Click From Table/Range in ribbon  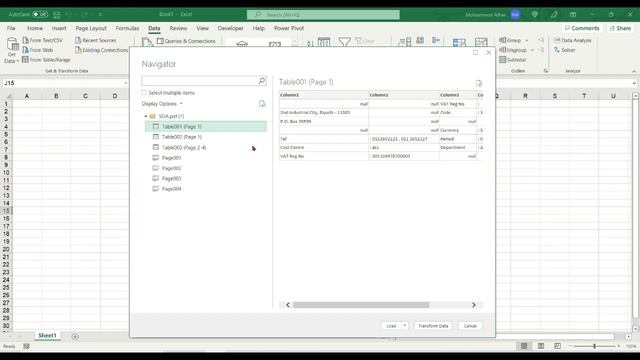point(46,60)
